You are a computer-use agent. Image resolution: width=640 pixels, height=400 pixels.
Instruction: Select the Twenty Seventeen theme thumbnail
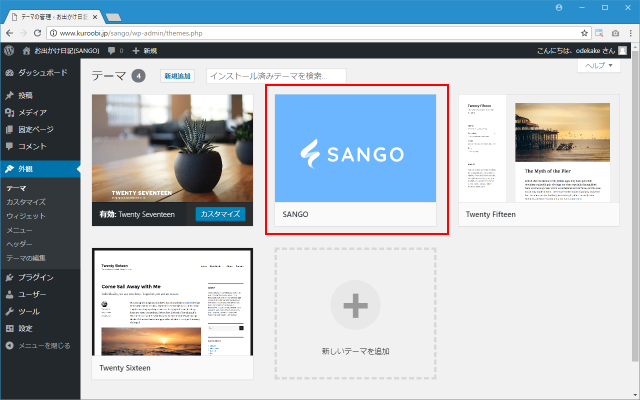pyautogui.click(x=172, y=148)
